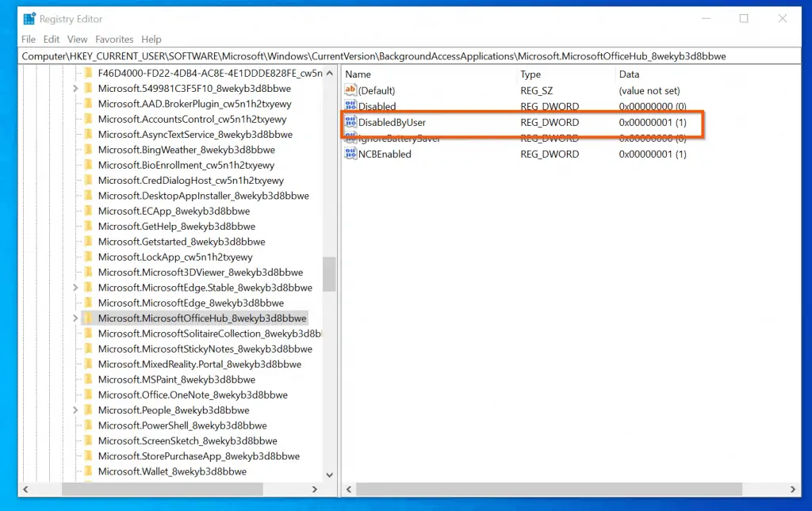Expand the Microsoft.MicrosoftEdge.Stable key

(74, 287)
